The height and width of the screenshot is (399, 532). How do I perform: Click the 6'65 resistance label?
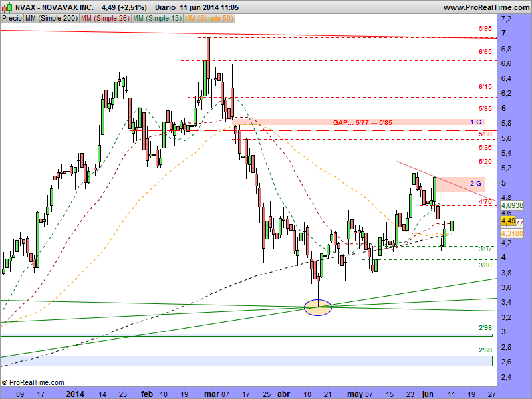[x=485, y=52]
